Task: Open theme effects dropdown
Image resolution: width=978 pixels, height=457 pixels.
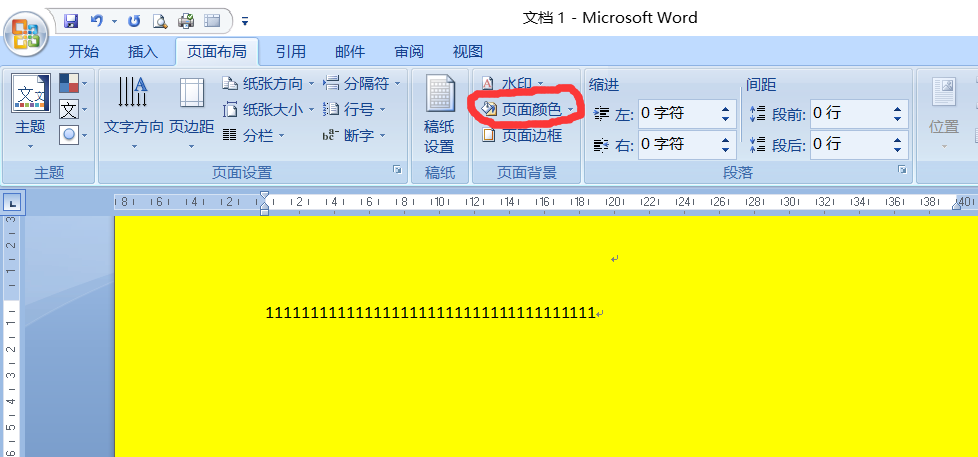Action: tap(73, 135)
